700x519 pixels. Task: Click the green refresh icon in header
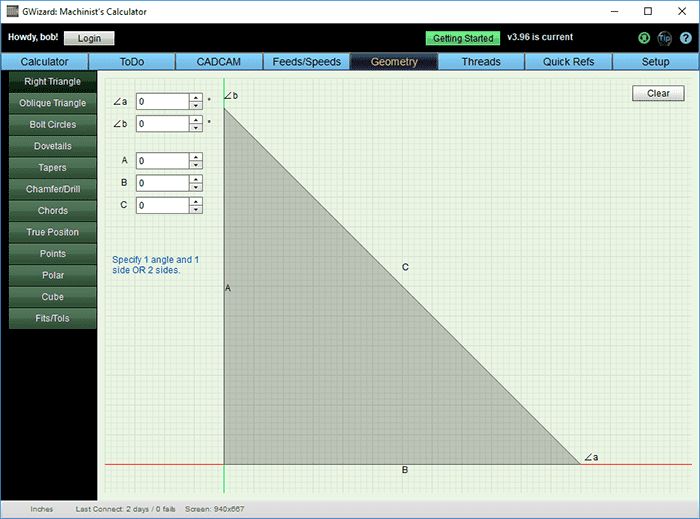(x=644, y=38)
